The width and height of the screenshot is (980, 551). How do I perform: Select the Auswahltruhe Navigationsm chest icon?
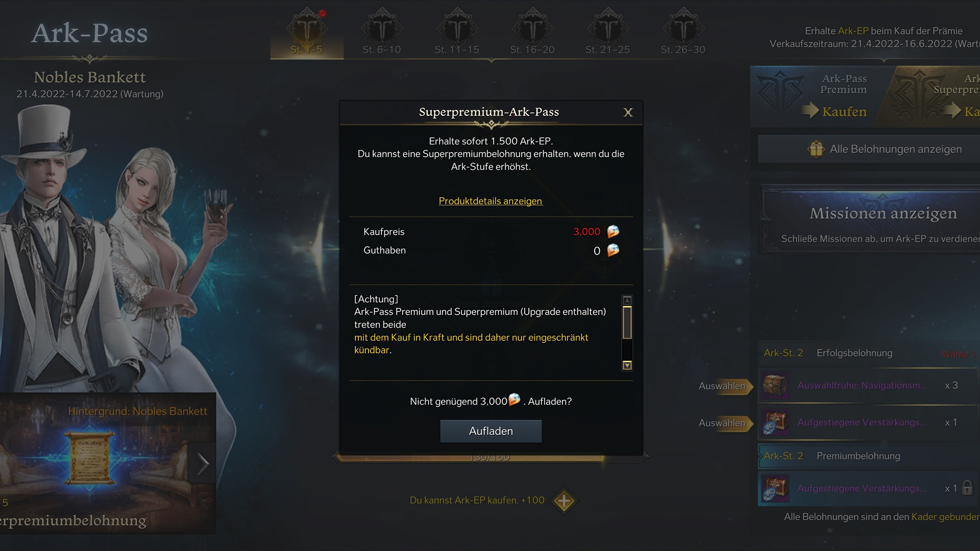(775, 386)
